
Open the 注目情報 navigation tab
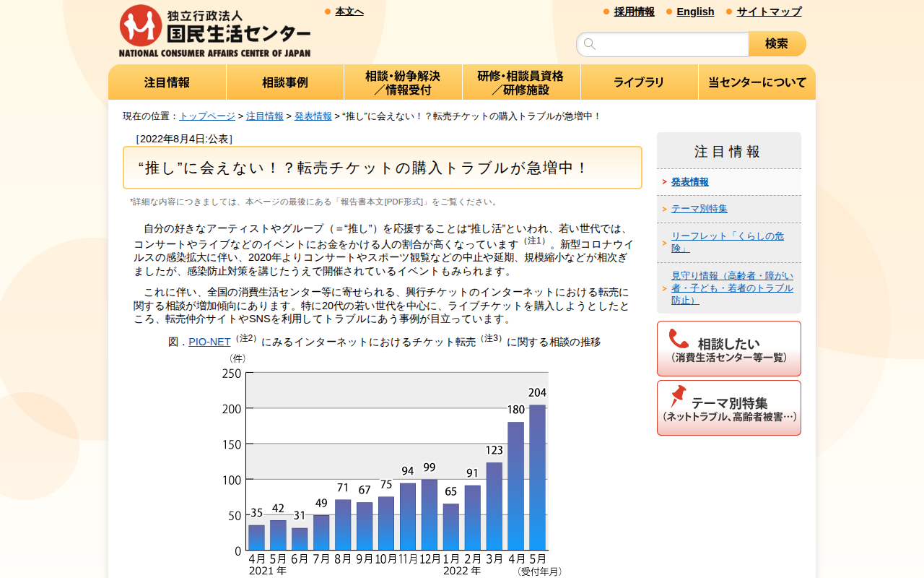tap(167, 82)
